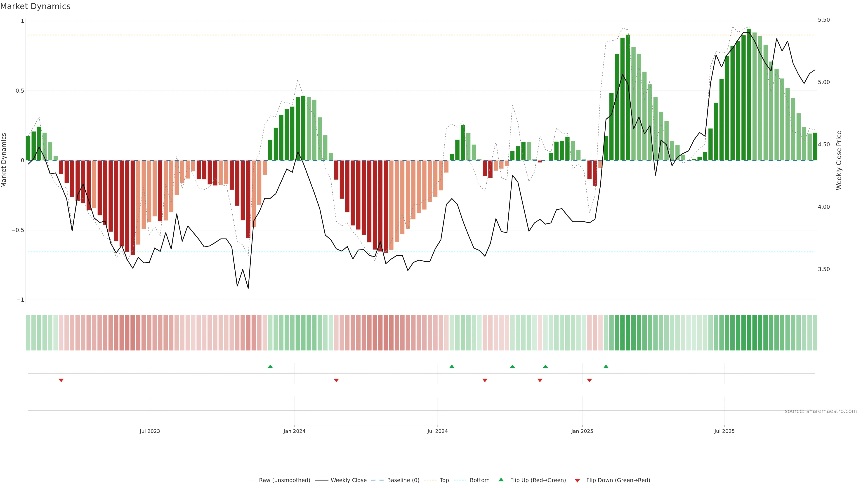Screen dimensions: 868x488
Task: Click the green Flip Up marker just right of the Jul 2024 gridline
Action: [452, 366]
